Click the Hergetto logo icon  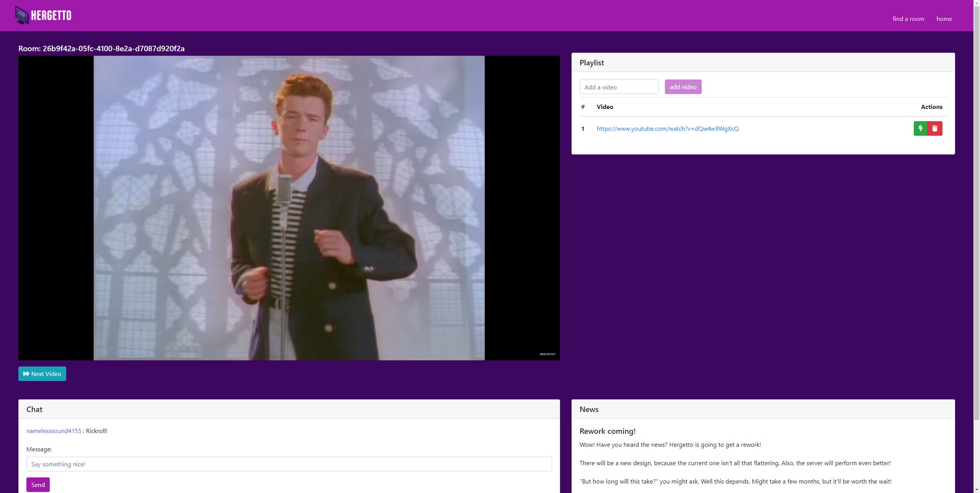(21, 15)
